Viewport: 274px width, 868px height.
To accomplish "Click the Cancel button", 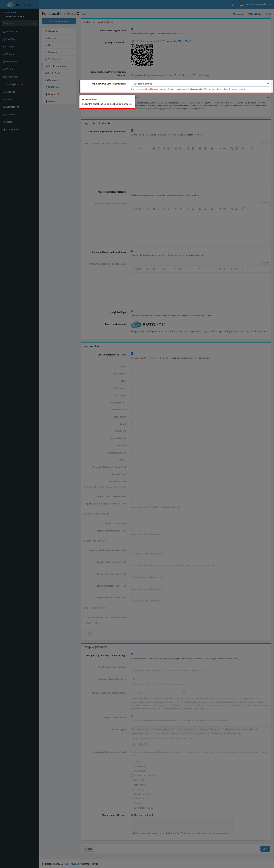I will (x=88, y=848).
